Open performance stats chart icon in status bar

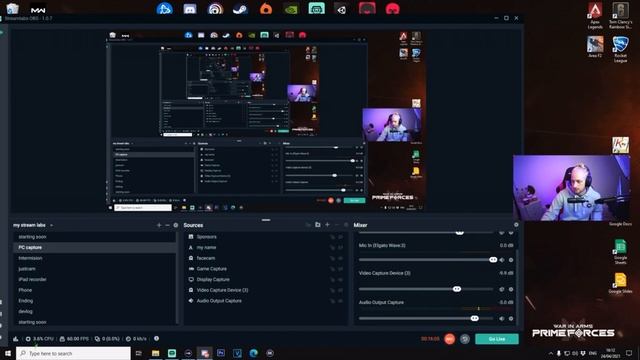pos(16,339)
